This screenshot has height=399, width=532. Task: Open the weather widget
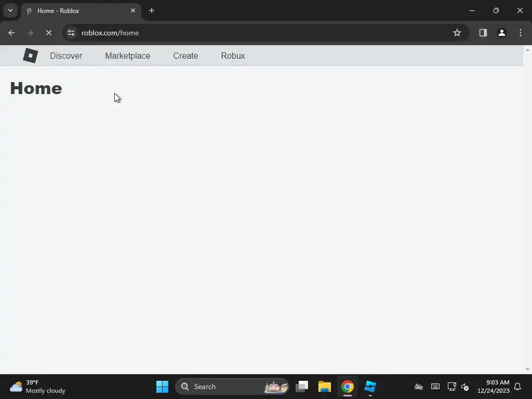[x=37, y=387]
